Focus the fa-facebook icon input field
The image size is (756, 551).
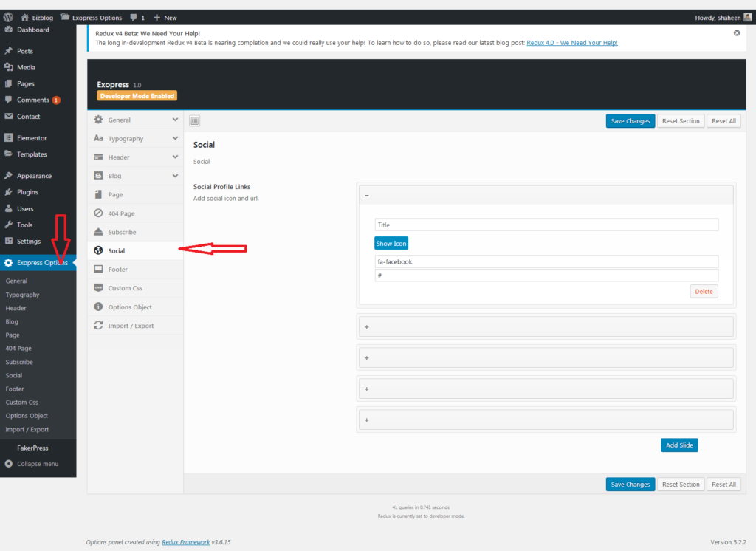546,261
